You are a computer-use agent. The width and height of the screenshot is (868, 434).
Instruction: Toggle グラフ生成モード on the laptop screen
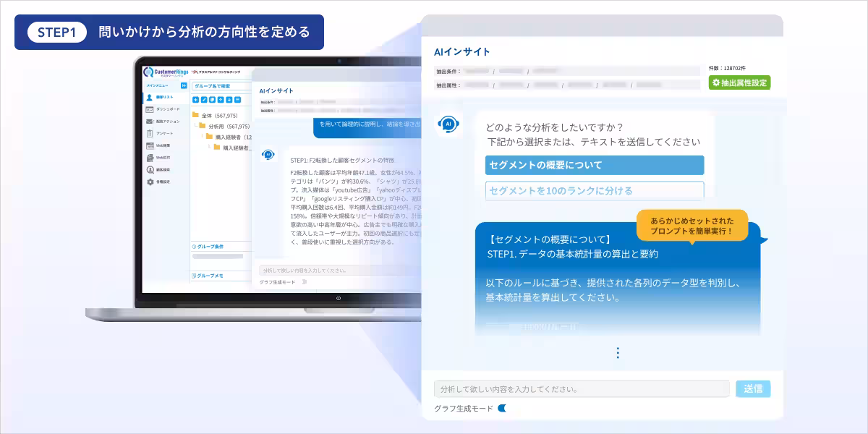point(304,282)
